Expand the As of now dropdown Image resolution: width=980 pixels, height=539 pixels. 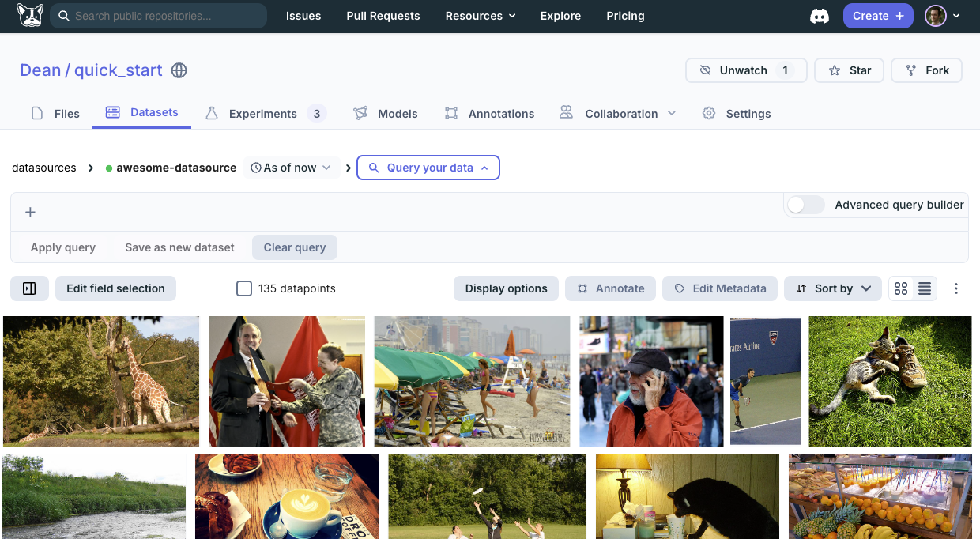pyautogui.click(x=291, y=168)
